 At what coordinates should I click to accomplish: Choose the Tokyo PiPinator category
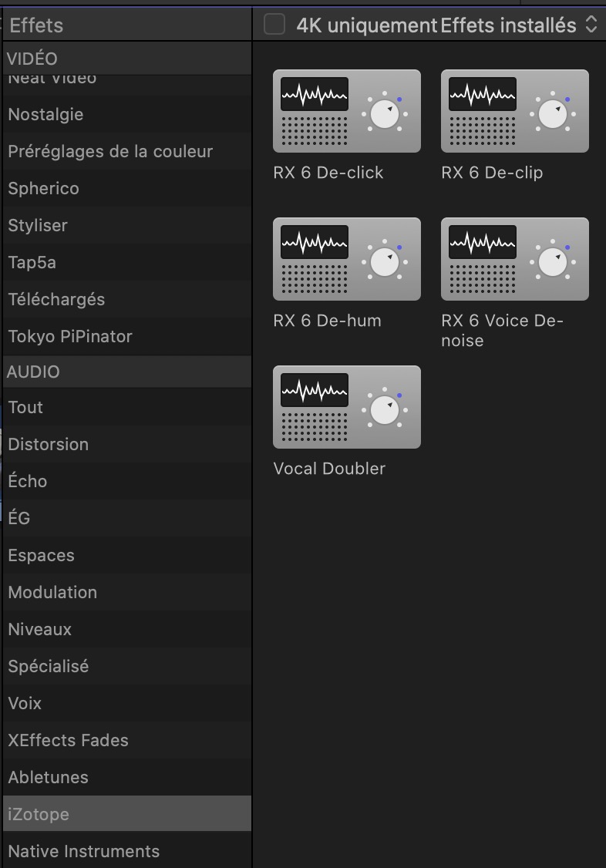126,337
